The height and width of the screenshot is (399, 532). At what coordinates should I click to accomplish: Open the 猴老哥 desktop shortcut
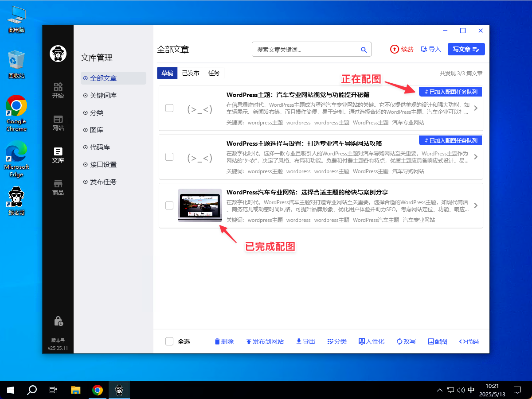16,201
